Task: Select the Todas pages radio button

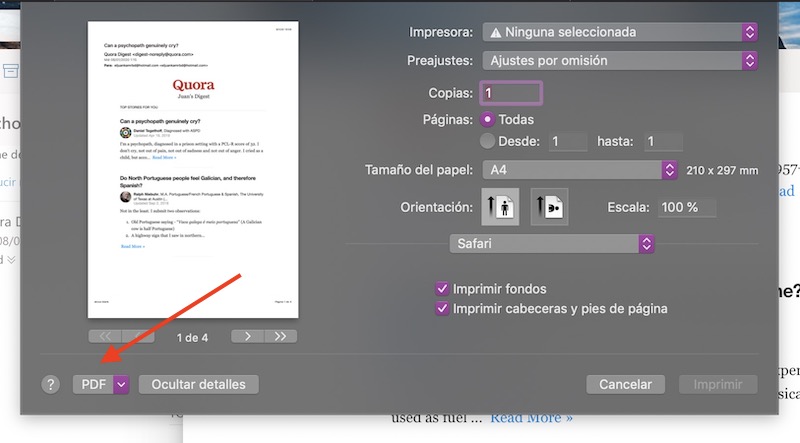Action: click(489, 119)
